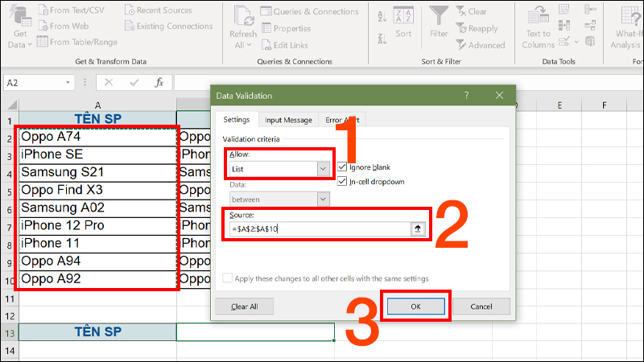Click the Refresh All icon
This screenshot has height=362, width=644.
pyautogui.click(x=242, y=18)
